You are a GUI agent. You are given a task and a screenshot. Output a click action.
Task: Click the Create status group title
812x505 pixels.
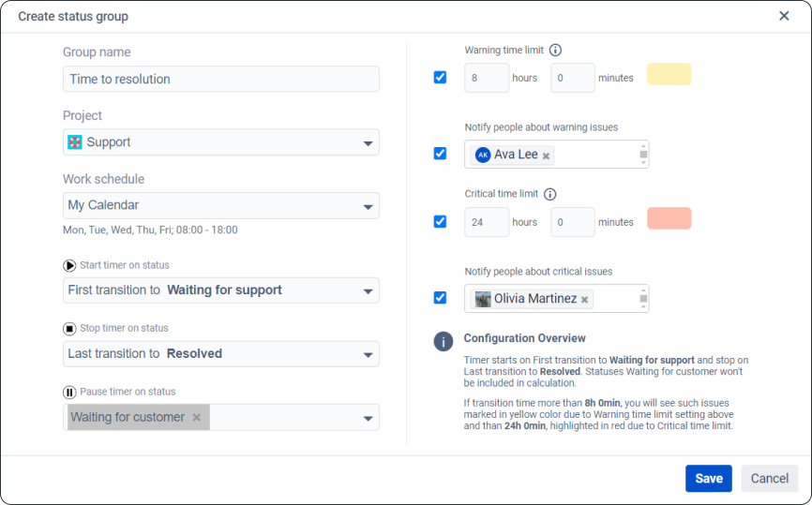click(73, 17)
